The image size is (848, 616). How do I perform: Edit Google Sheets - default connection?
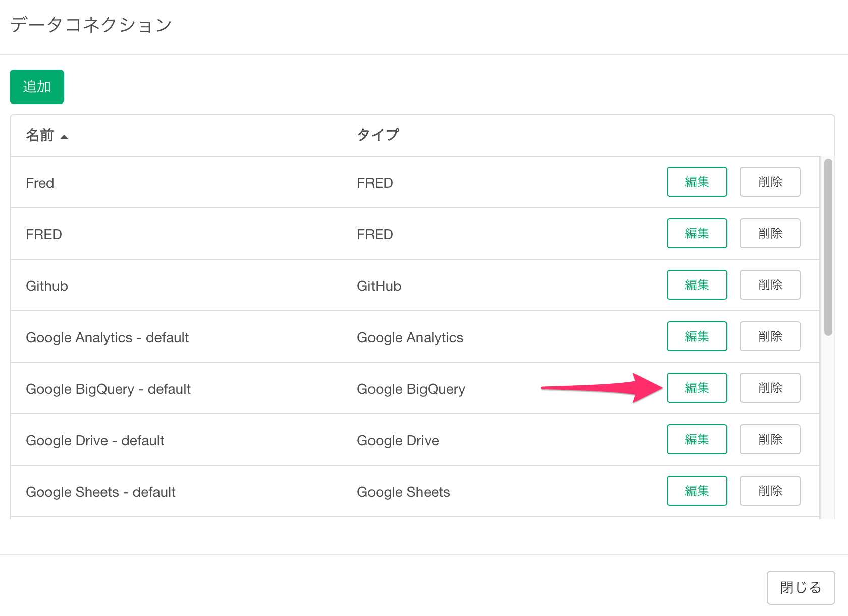pos(697,491)
